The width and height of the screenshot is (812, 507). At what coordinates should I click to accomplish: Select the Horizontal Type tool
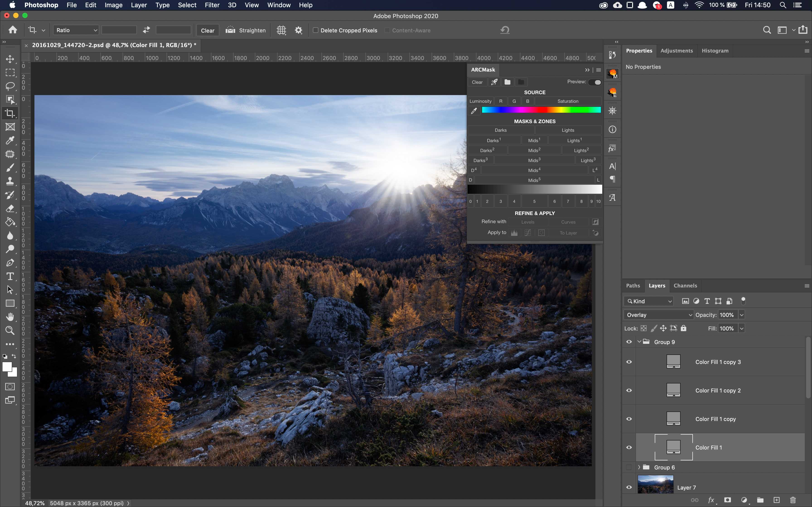click(10, 276)
